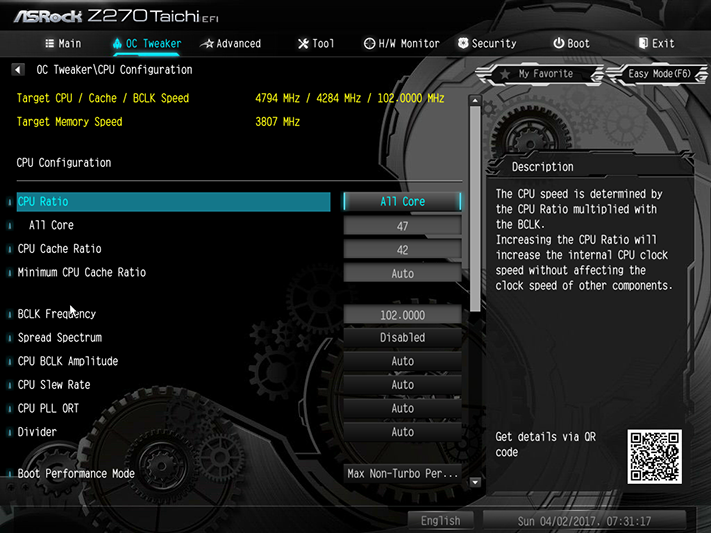This screenshot has width=711, height=533.
Task: Click the star icon in My Favorite
Action: [505, 74]
